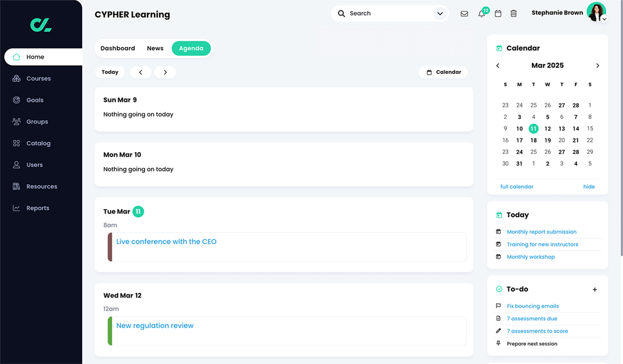The width and height of the screenshot is (623, 364).
Task: Go to previous month in calendar widget
Action: (498, 65)
